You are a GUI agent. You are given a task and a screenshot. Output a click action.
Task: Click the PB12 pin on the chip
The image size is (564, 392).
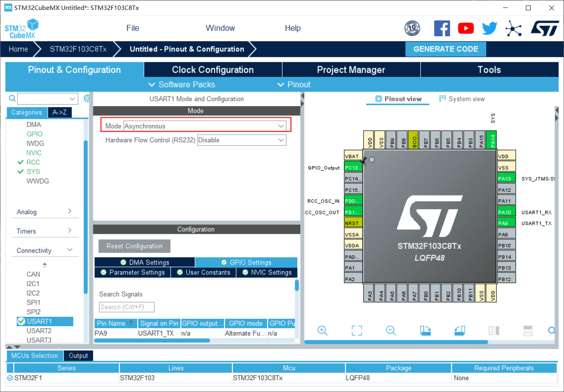(x=506, y=279)
